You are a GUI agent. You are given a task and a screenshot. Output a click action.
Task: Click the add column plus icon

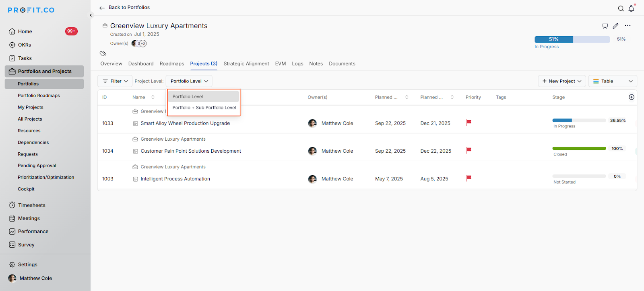coord(631,97)
